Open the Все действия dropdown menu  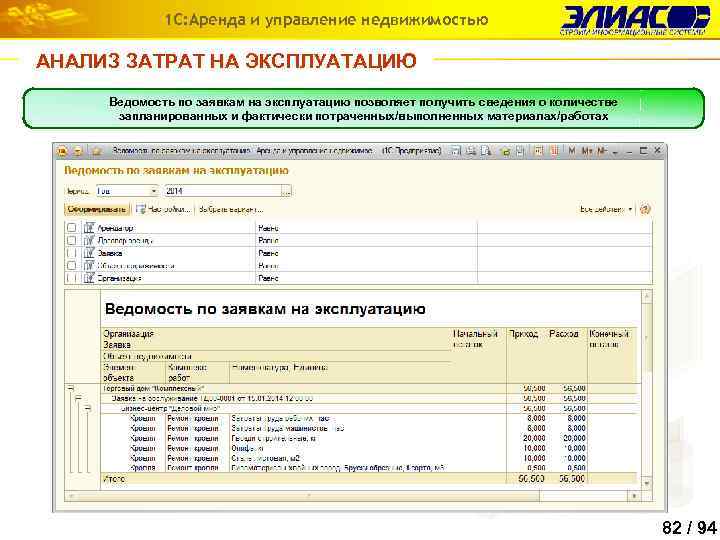pyautogui.click(x=606, y=209)
